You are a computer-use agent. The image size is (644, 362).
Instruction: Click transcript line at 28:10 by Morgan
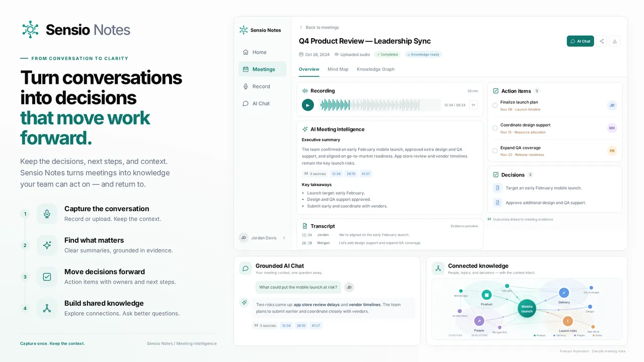[390, 243]
